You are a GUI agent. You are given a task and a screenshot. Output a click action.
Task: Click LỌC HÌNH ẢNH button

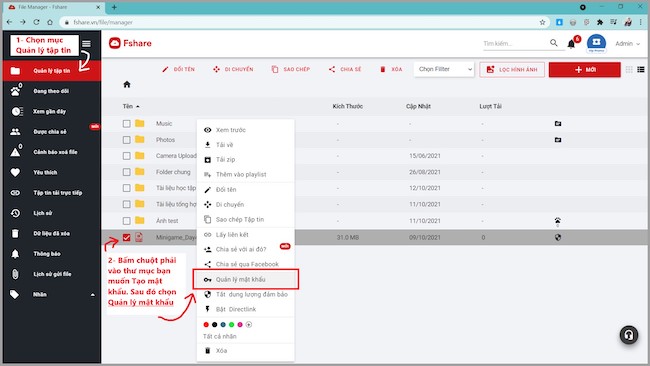[512, 70]
